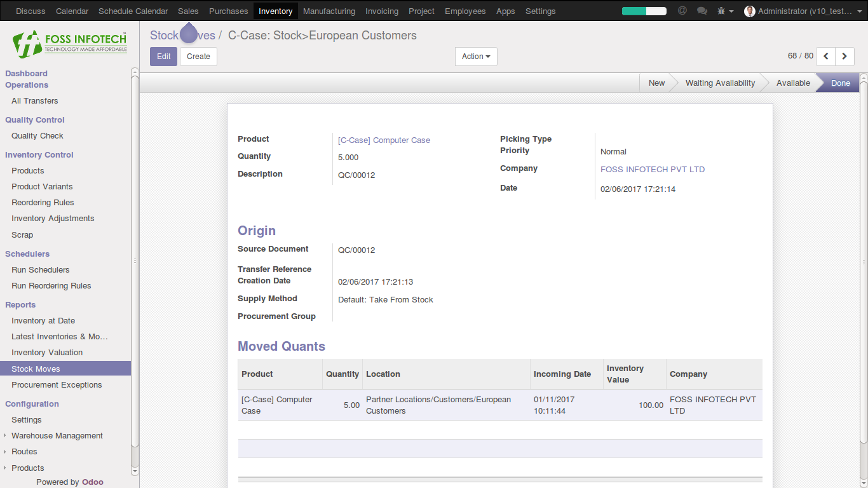Expand Products configuration item
This screenshot has height=488, width=868.
click(27, 468)
